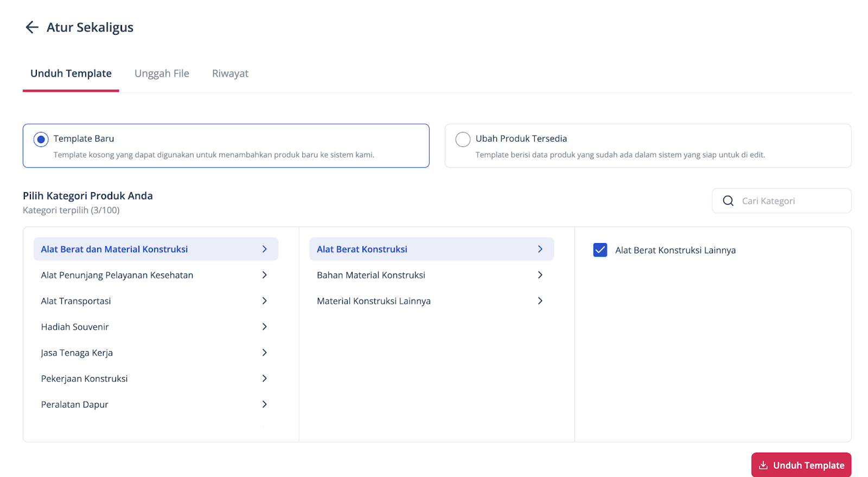Expand chevron for Alat Berat Konstruksi subcategory

pos(540,249)
